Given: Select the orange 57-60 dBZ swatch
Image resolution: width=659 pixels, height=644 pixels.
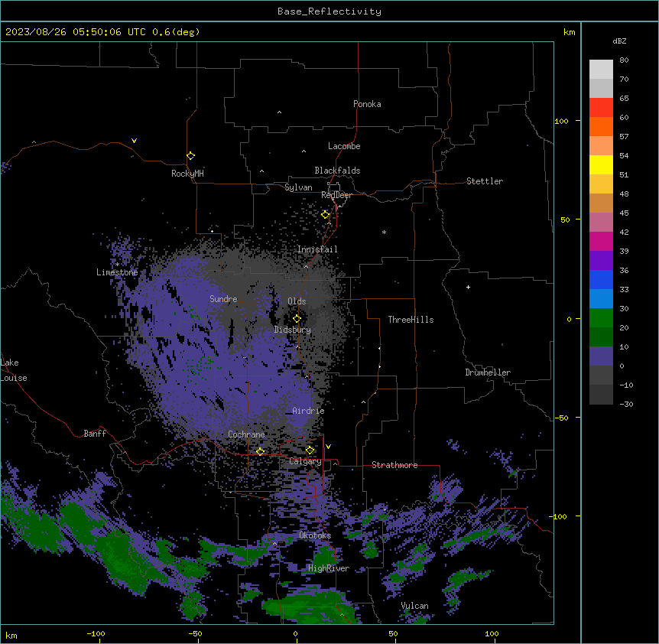Looking at the screenshot, I should coord(601,126).
